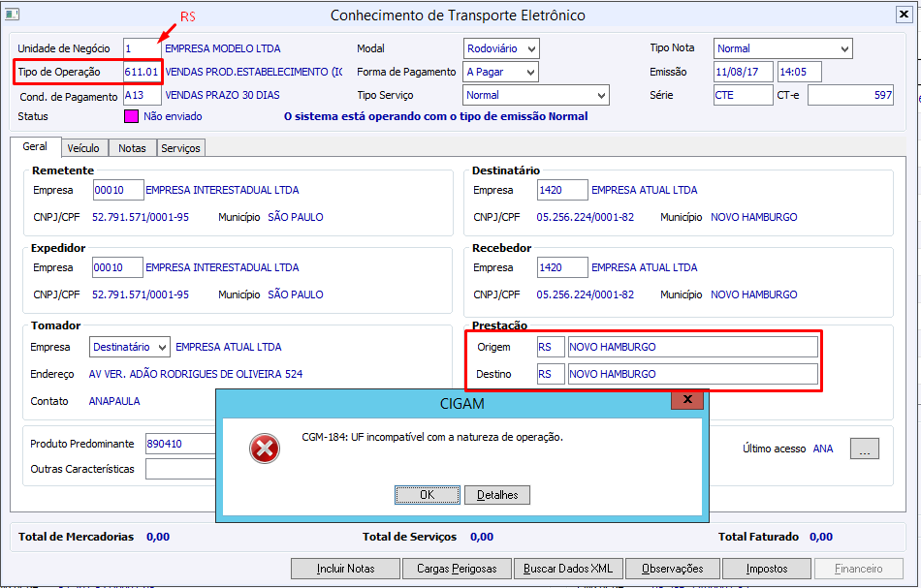Click the Financeiro button
The image size is (921, 588).
coord(859,569)
